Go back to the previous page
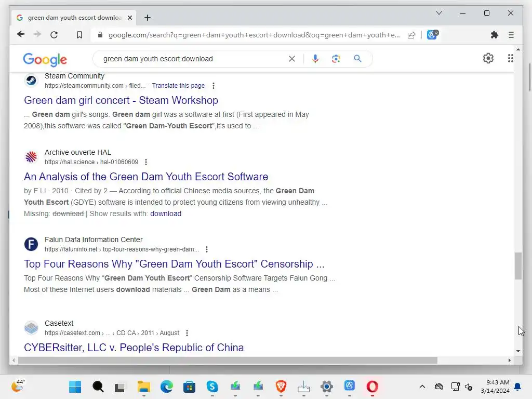The height and width of the screenshot is (399, 532). point(21,35)
